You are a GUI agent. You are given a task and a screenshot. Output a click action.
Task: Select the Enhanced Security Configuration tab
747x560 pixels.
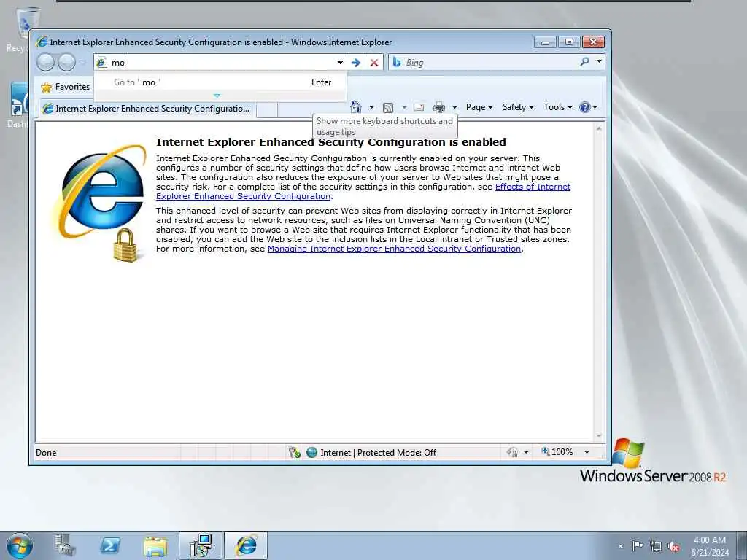pos(147,109)
